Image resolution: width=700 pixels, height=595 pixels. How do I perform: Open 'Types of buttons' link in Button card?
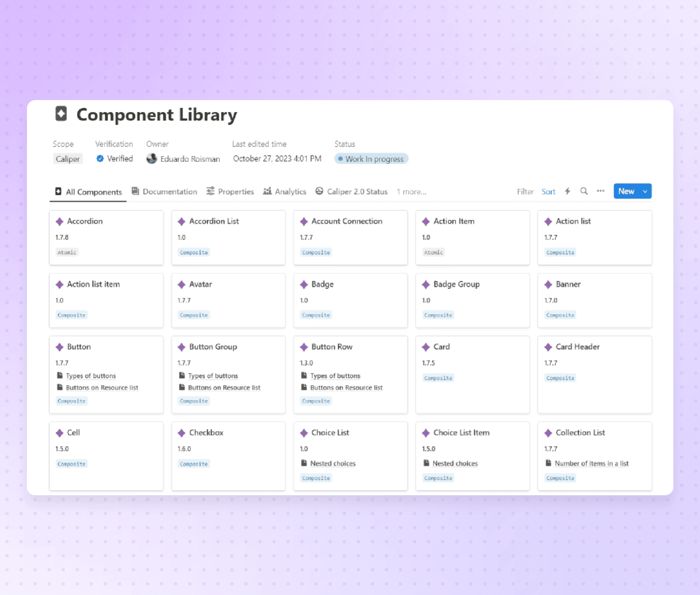point(91,376)
